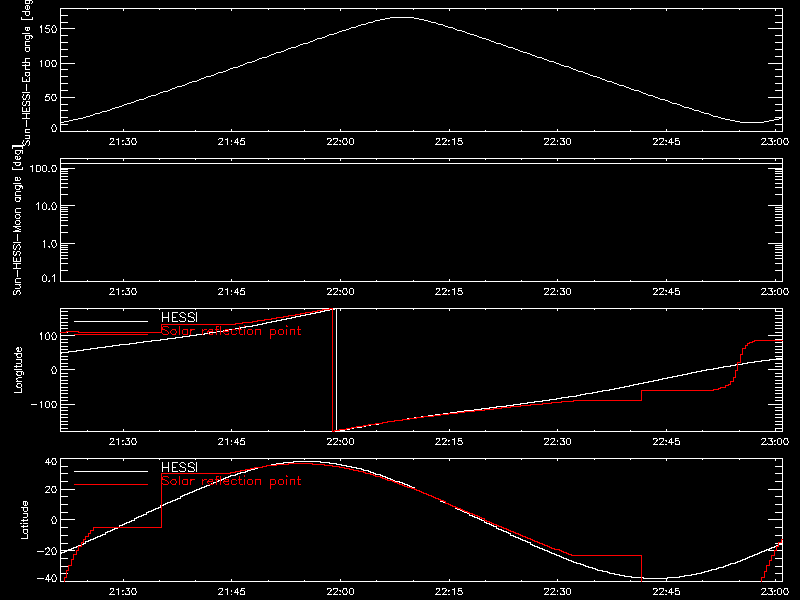This screenshot has width=800, height=600.
Task: Select 23:00 label under Moon angle plot
Action: click(774, 292)
